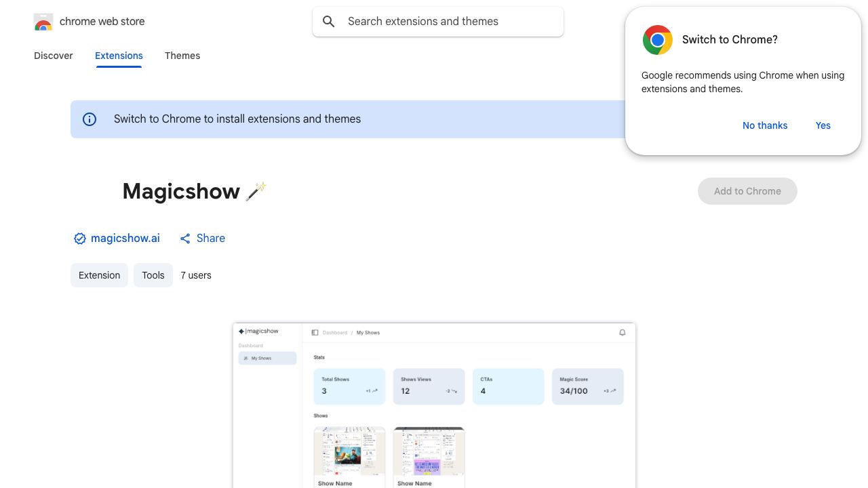The width and height of the screenshot is (868, 488).
Task: Click the Total Shows stat card in preview
Action: (349, 386)
